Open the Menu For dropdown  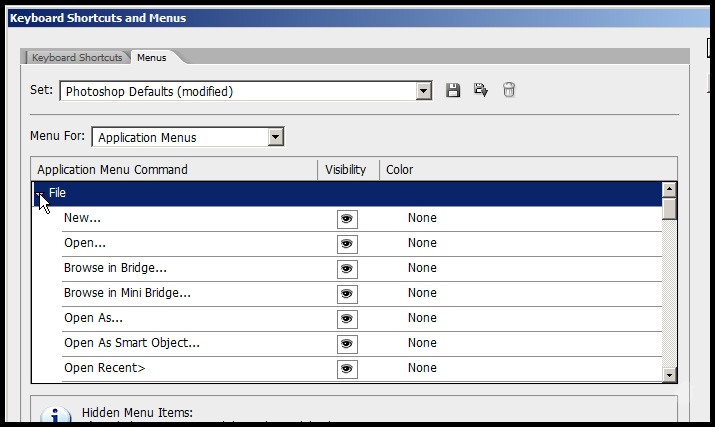[276, 137]
